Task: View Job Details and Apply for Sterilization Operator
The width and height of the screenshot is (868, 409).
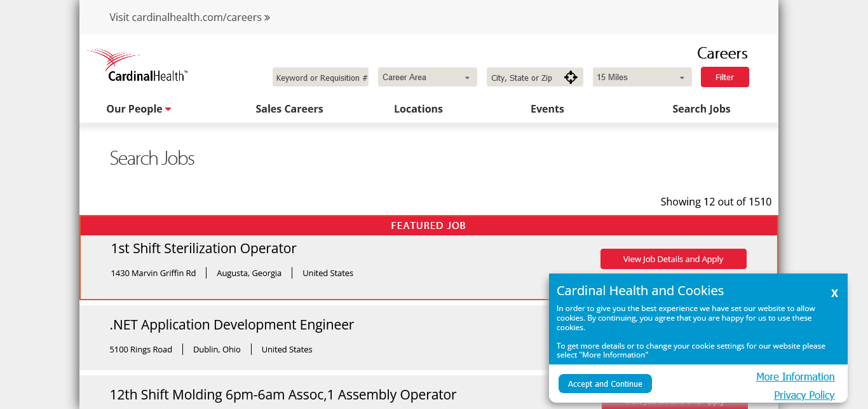Action: [x=673, y=259]
